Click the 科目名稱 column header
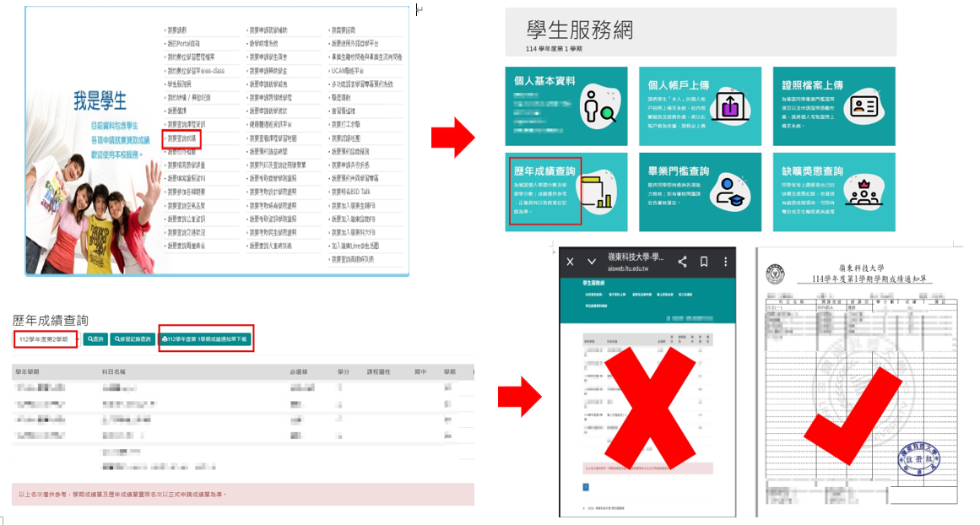 click(x=113, y=371)
